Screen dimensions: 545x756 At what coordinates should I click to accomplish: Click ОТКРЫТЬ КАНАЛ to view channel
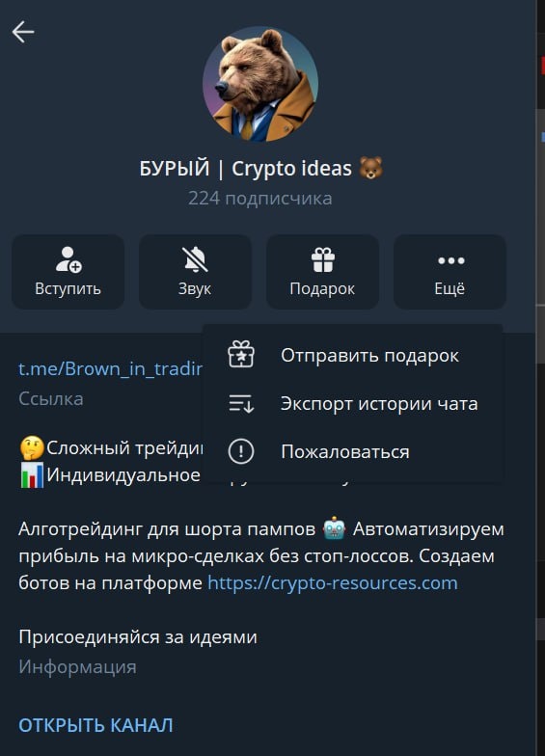(x=95, y=725)
